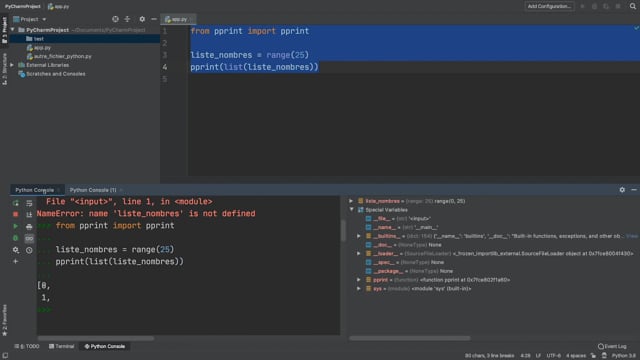Toggle the Favorites side tool button

(x=4, y=320)
